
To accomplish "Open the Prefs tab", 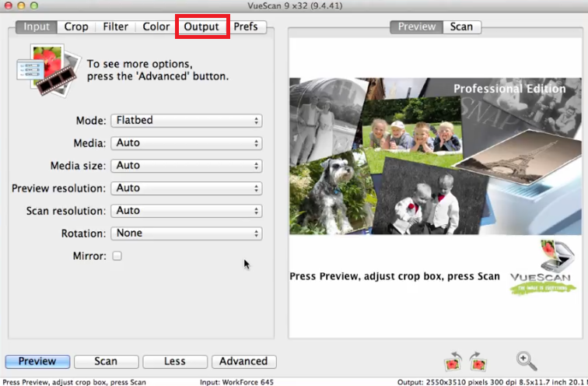I will pos(246,26).
